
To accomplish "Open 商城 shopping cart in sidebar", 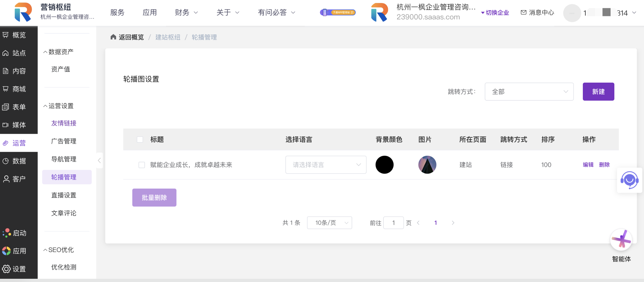I will 6,89.
